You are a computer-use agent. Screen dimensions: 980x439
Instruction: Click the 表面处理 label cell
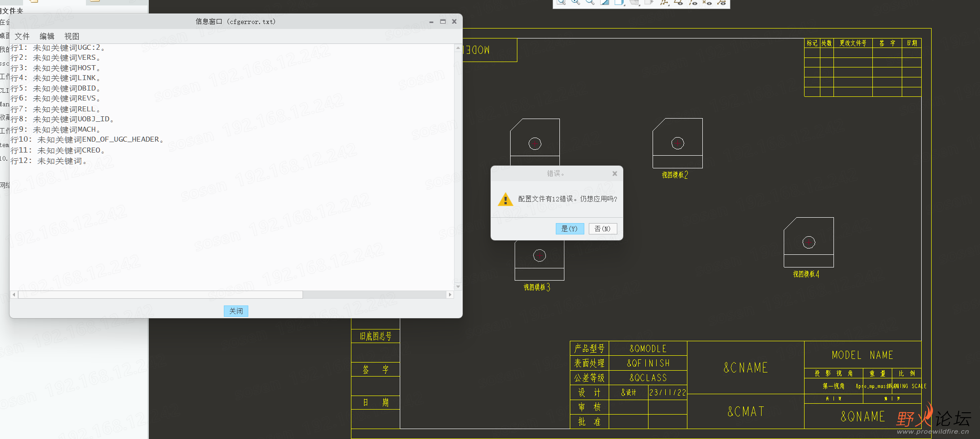(589, 363)
